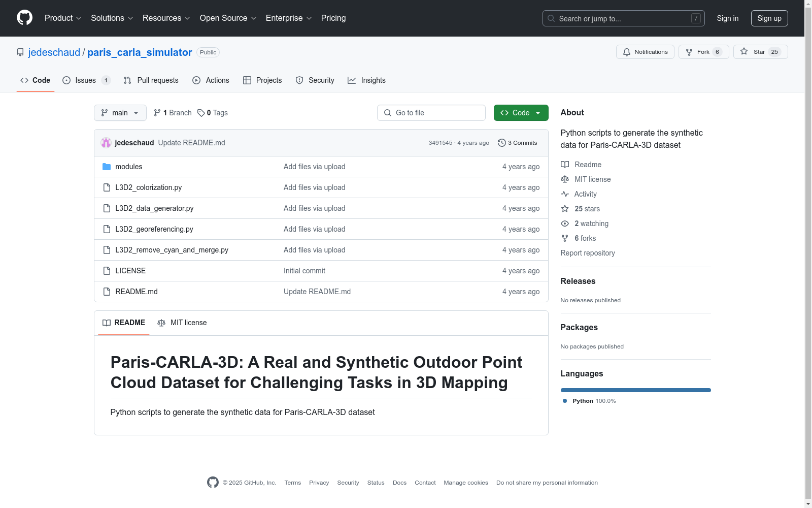Click the star icon on Star button

coord(744,51)
